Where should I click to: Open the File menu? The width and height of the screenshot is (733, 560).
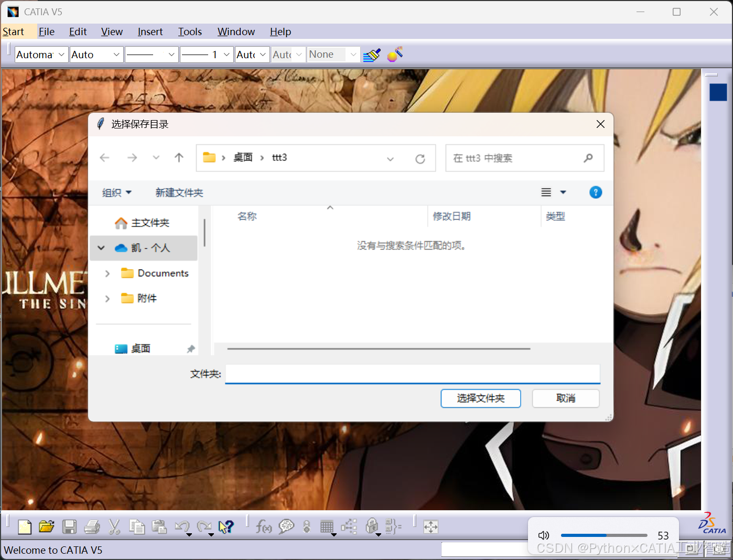47,32
